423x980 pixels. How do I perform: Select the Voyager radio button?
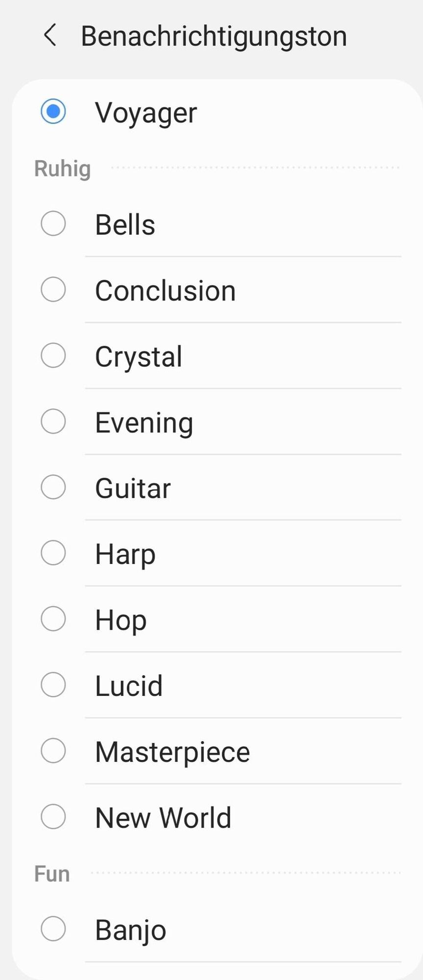[x=53, y=111]
